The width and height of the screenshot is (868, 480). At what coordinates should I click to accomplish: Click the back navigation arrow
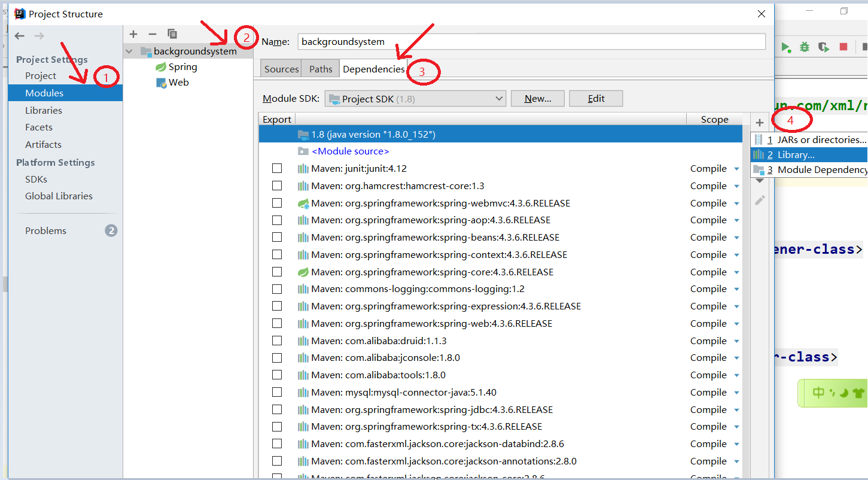pyautogui.click(x=19, y=36)
